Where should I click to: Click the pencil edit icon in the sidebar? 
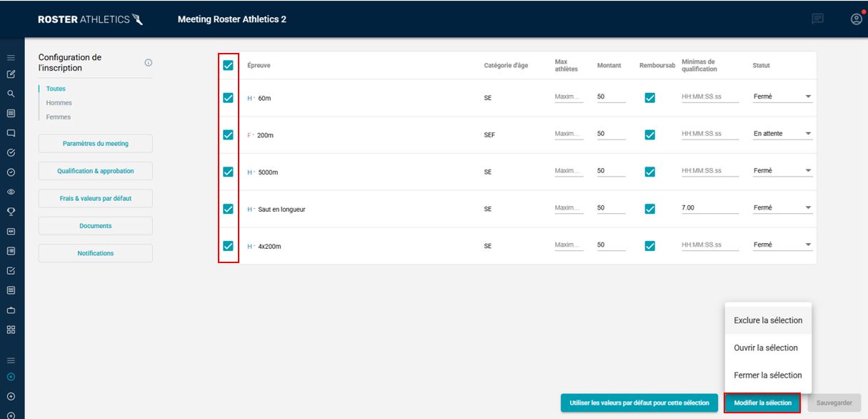tap(11, 74)
